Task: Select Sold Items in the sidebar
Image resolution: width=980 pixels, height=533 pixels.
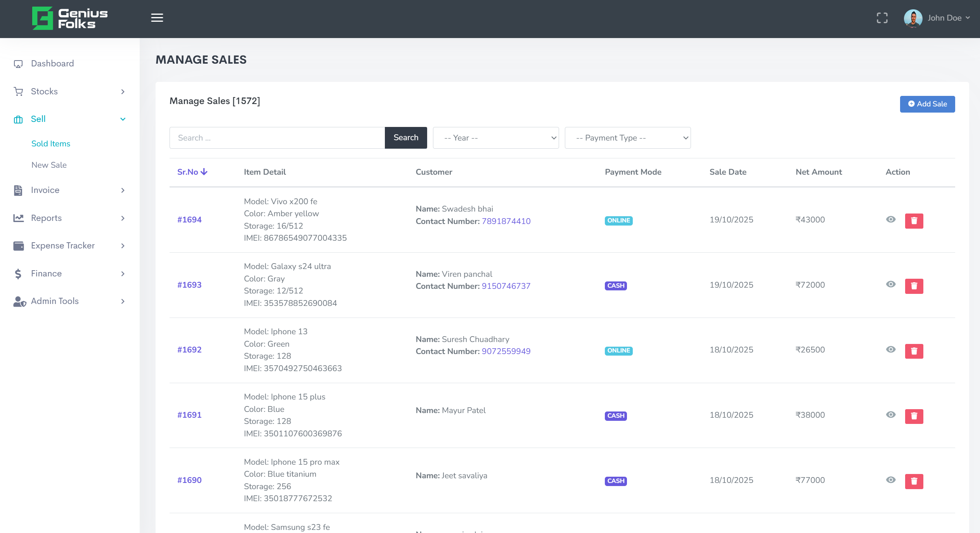Action: (x=51, y=144)
